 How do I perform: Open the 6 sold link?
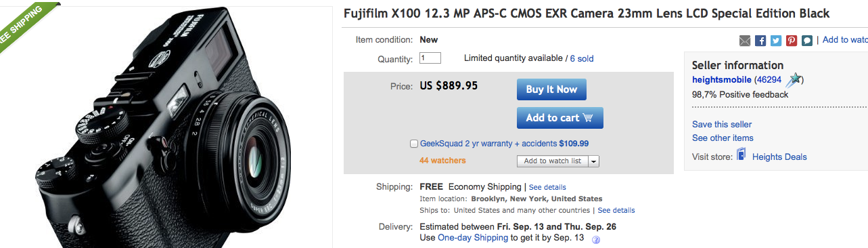582,59
